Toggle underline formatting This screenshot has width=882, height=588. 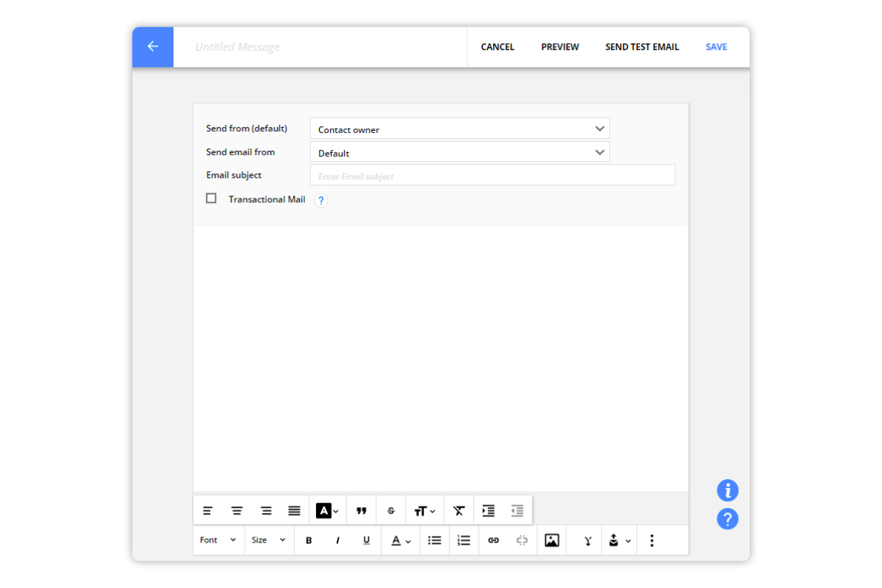(367, 540)
